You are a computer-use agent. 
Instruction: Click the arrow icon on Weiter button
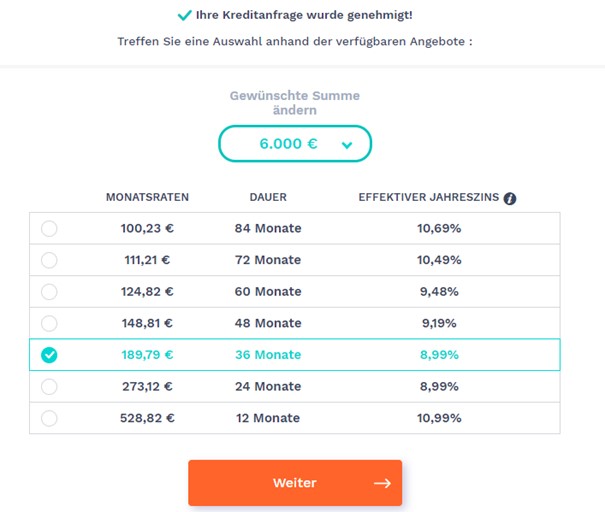[x=382, y=483]
